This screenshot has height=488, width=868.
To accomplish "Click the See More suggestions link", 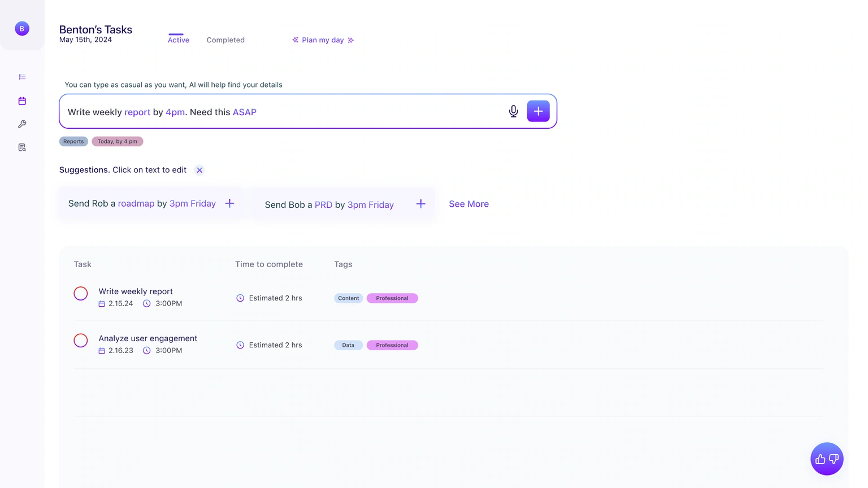I will pyautogui.click(x=469, y=204).
